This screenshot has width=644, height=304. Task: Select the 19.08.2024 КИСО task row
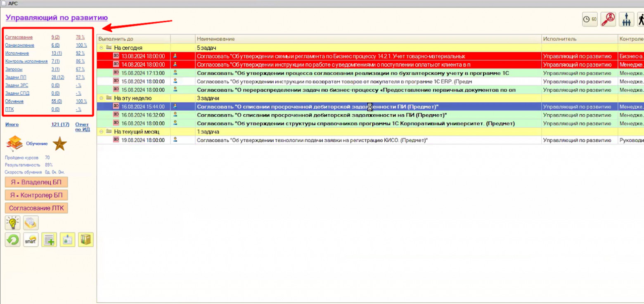tap(312, 140)
